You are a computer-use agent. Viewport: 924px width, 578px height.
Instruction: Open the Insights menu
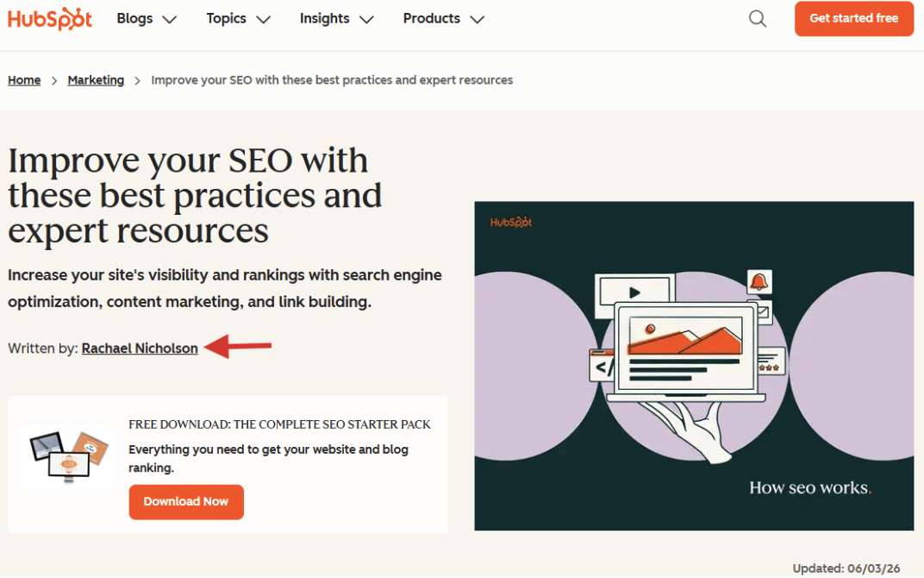(325, 18)
